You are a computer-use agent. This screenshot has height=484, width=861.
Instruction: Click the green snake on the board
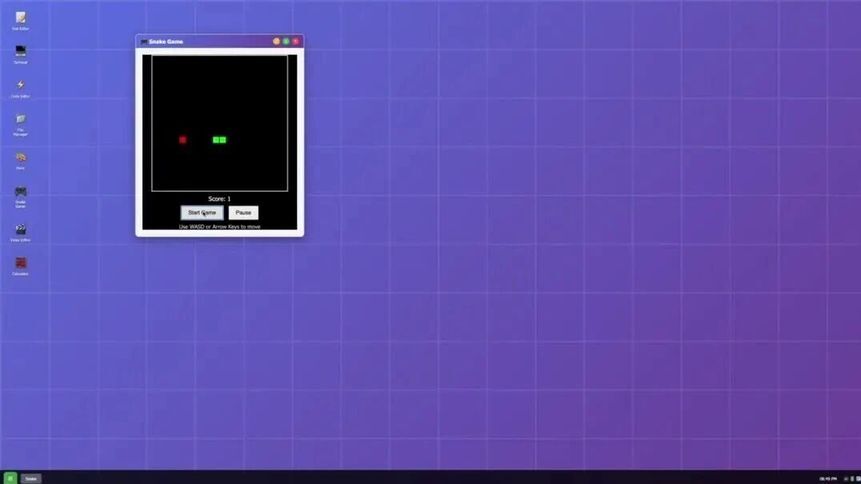click(x=219, y=140)
